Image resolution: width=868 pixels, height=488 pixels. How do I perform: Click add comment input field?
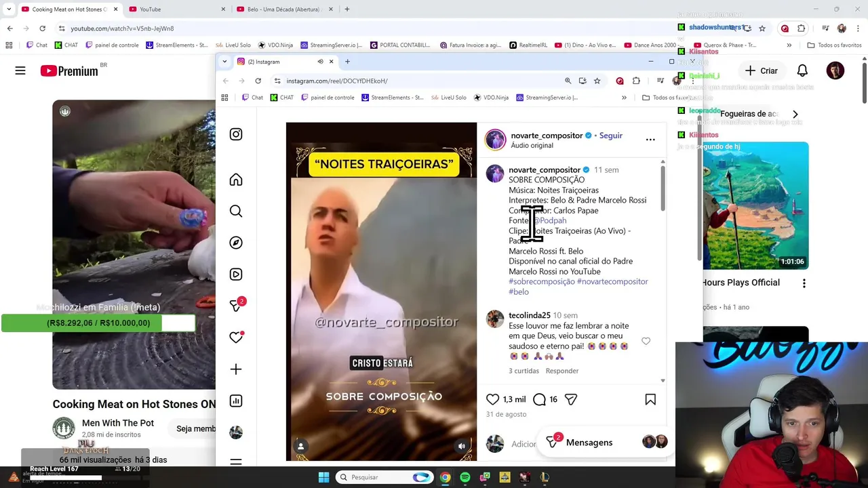click(x=524, y=444)
